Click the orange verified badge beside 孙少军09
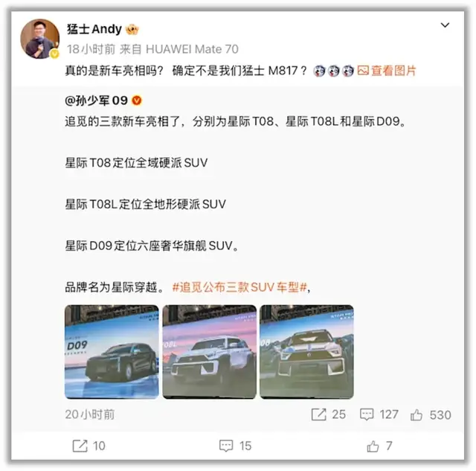Screen dimensions: 476x471 [x=137, y=100]
